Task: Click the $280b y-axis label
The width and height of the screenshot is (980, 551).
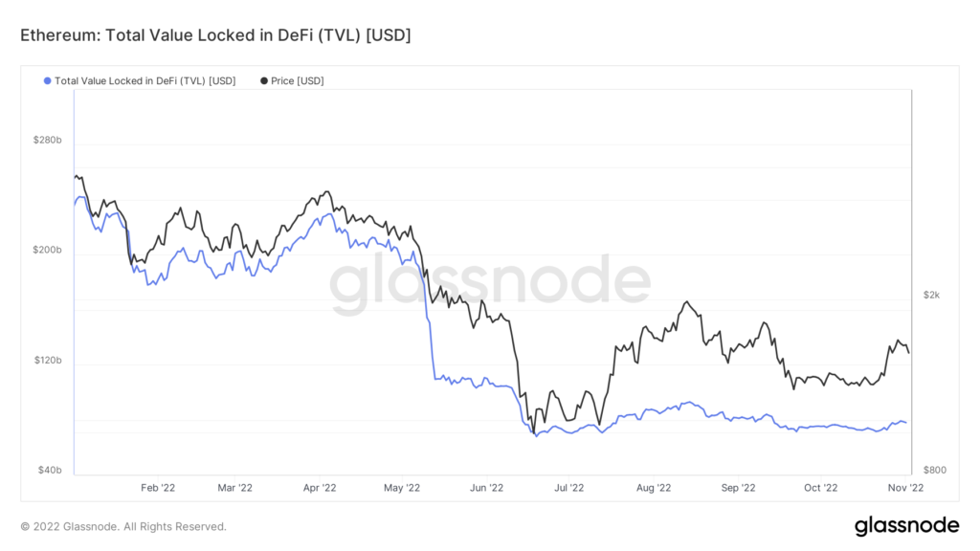Action: [47, 141]
